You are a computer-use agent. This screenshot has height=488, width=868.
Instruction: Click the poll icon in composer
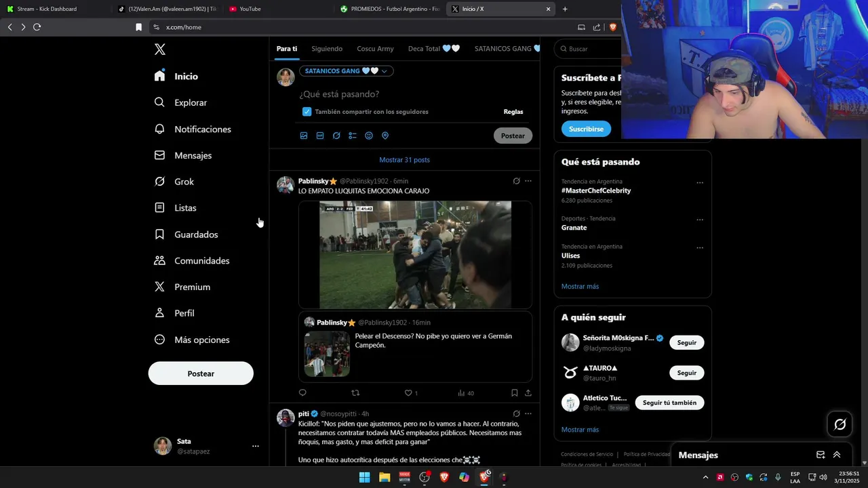[353, 136]
